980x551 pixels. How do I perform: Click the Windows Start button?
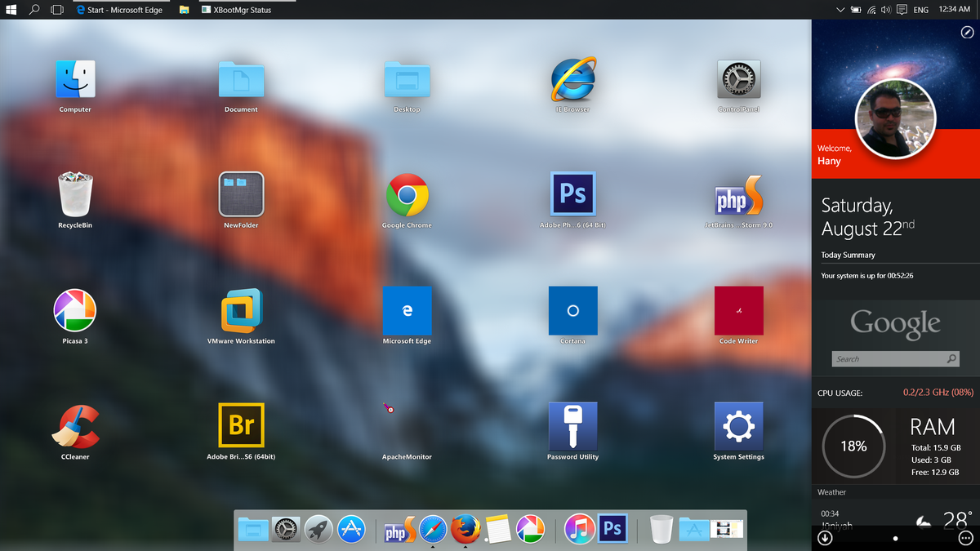(x=11, y=10)
